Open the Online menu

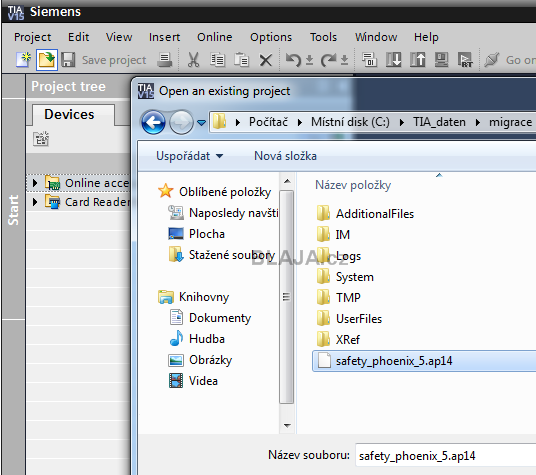(x=214, y=37)
